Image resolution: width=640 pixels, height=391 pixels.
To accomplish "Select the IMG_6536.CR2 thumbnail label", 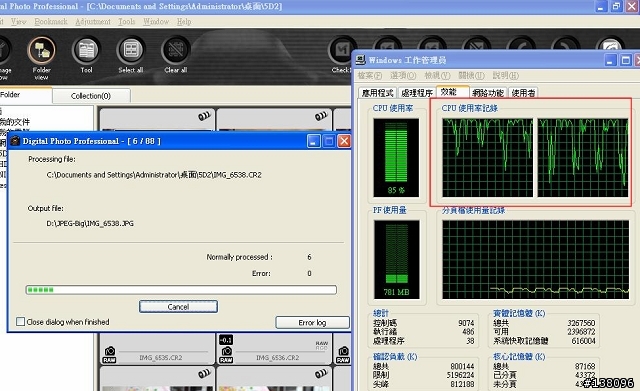I will click(x=278, y=358).
